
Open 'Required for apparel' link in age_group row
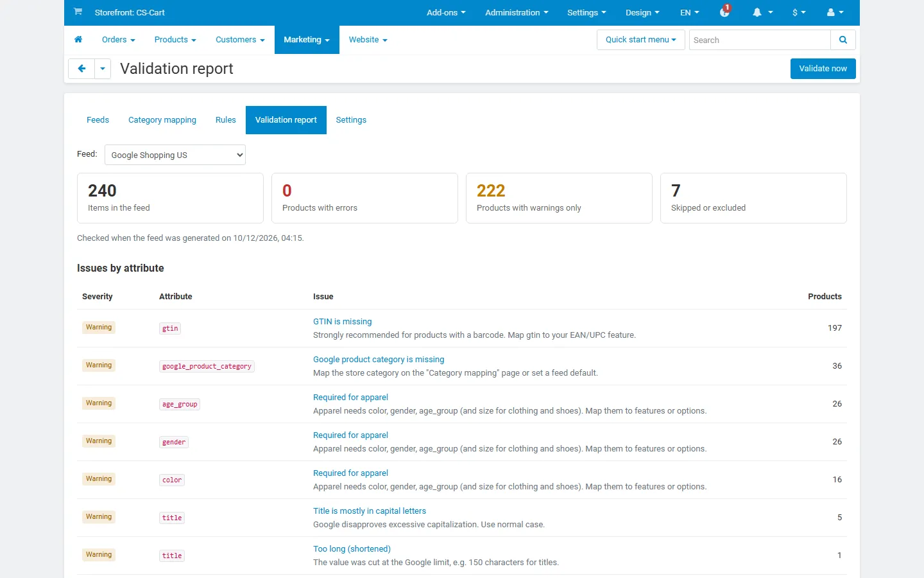coord(350,398)
